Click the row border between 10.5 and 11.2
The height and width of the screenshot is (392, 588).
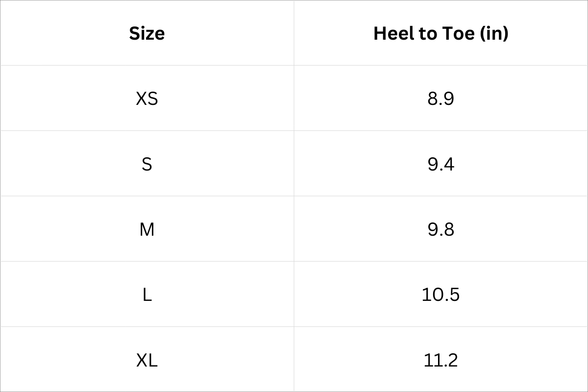pos(441,327)
